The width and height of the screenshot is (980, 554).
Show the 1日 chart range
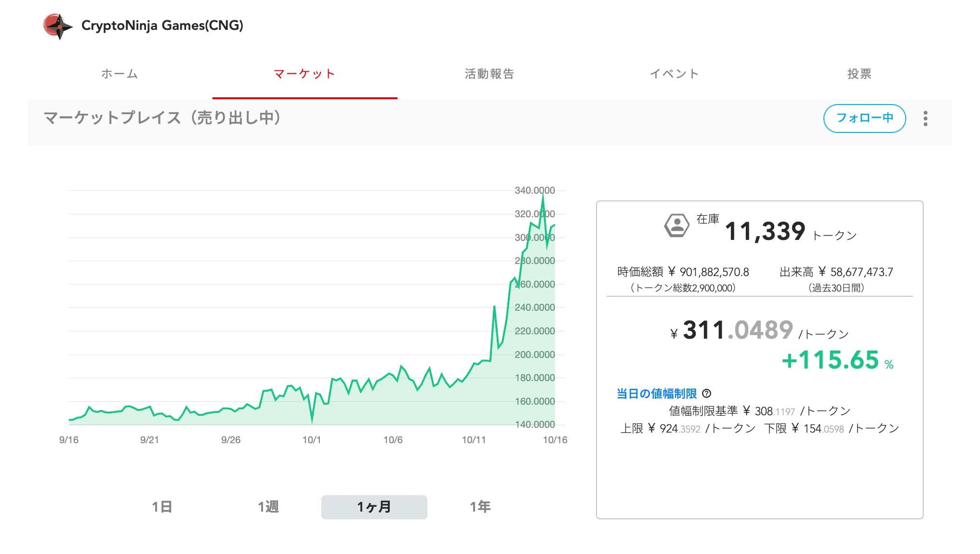tap(162, 507)
